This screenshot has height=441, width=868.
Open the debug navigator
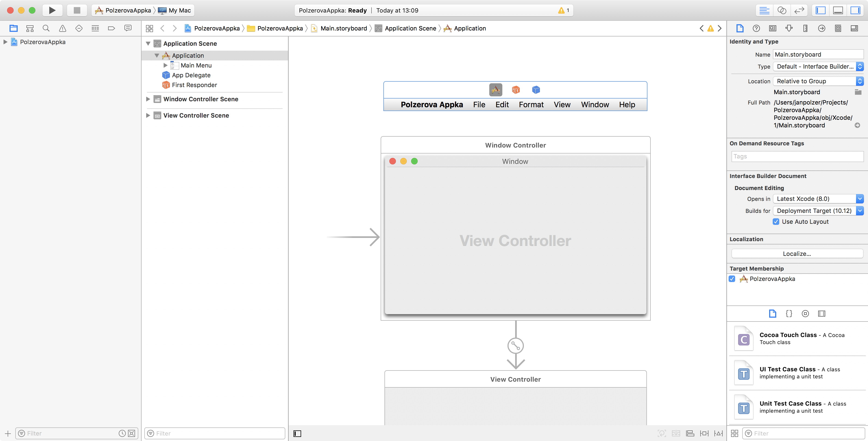click(95, 28)
